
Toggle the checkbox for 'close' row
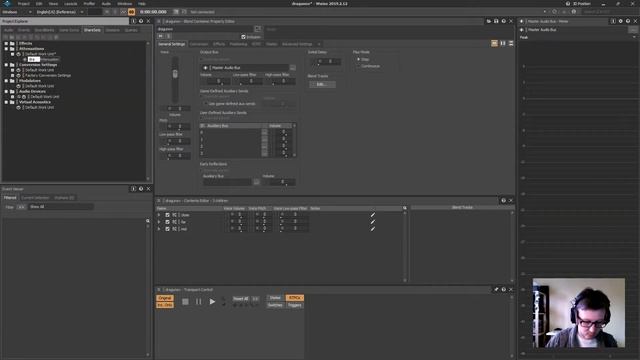point(167,215)
